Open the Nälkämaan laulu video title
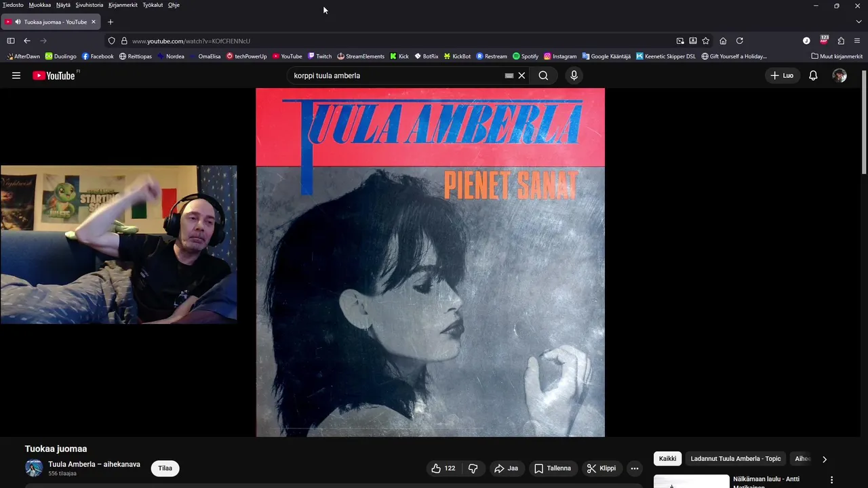 point(766,482)
